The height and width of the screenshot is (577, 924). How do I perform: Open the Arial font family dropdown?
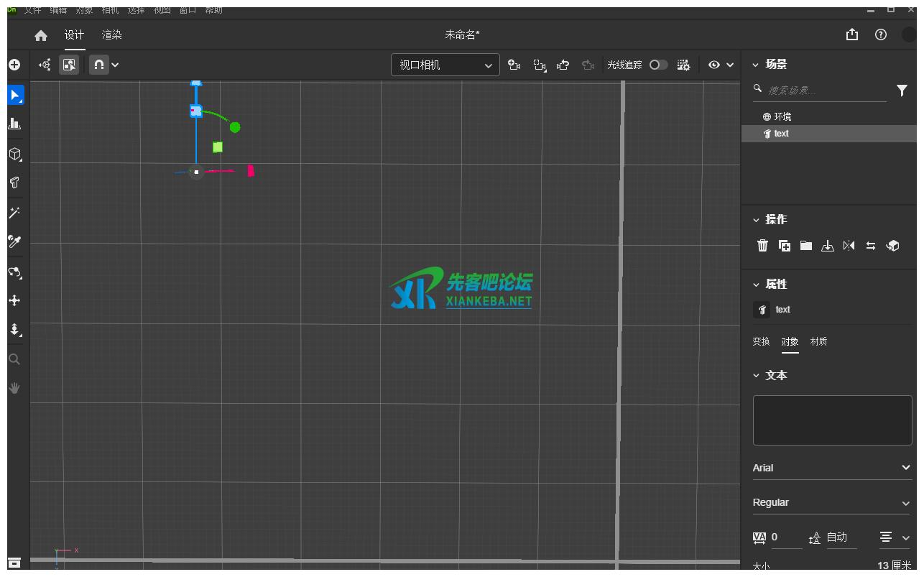pos(831,468)
